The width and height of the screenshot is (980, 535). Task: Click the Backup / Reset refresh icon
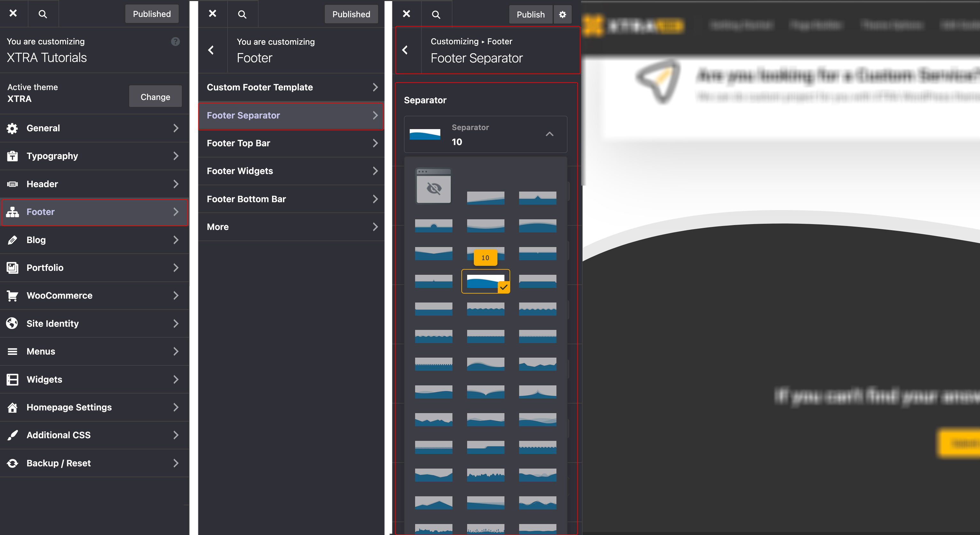tap(12, 463)
